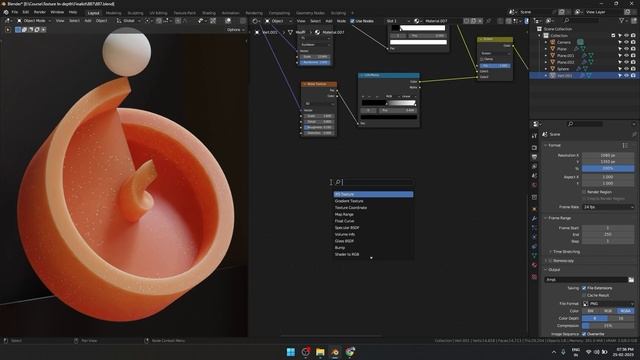The image size is (640, 360).
Task: Open the Modifiers properties tab icon
Action: (534, 219)
